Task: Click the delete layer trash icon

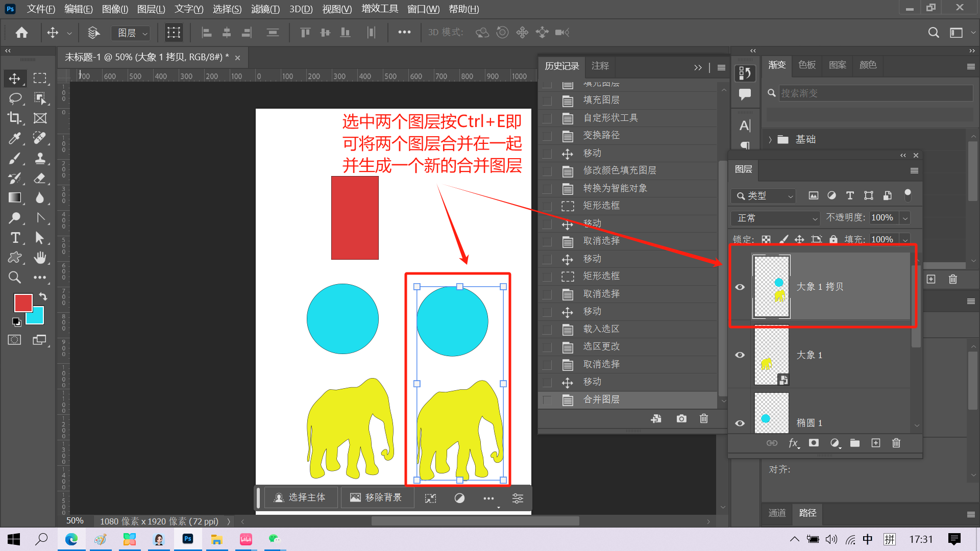Action: pos(896,443)
